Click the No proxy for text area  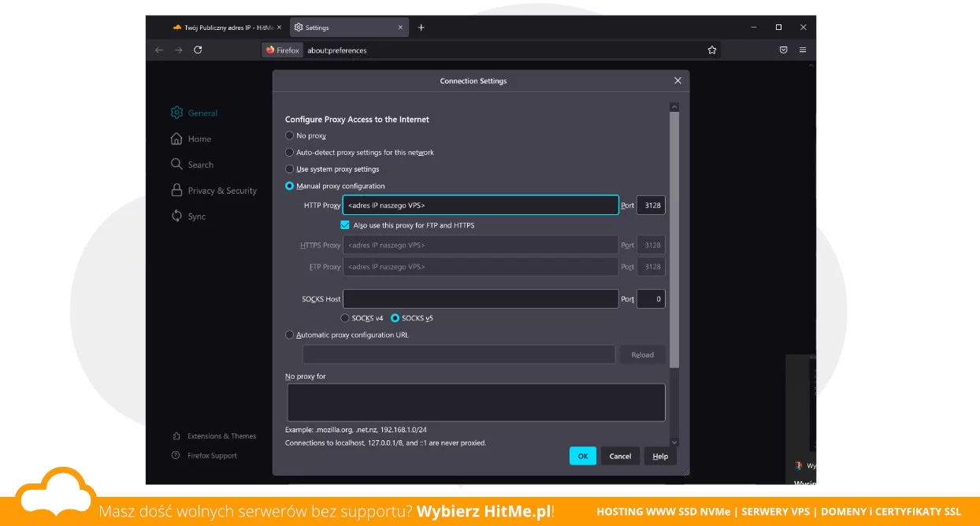[x=476, y=402]
